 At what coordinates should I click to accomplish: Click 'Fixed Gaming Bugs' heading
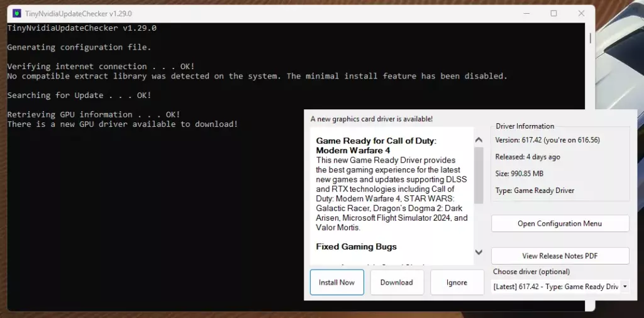point(356,246)
